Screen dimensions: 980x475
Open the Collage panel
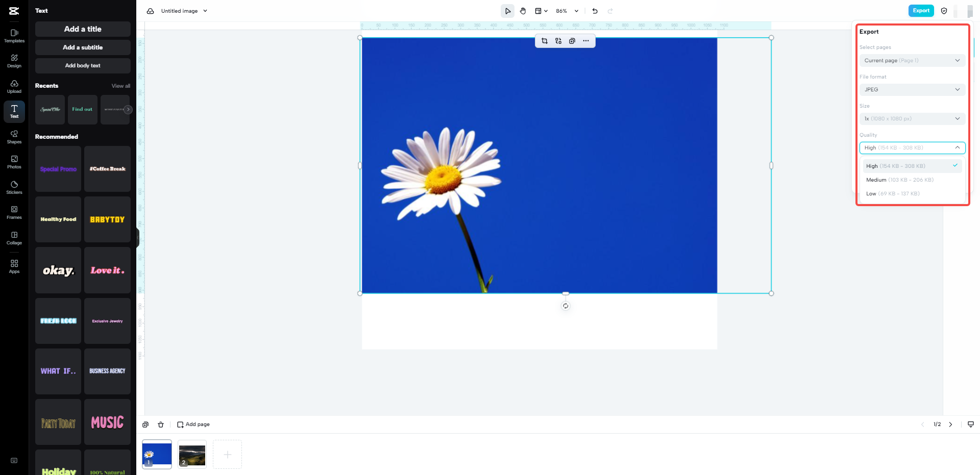click(x=14, y=238)
